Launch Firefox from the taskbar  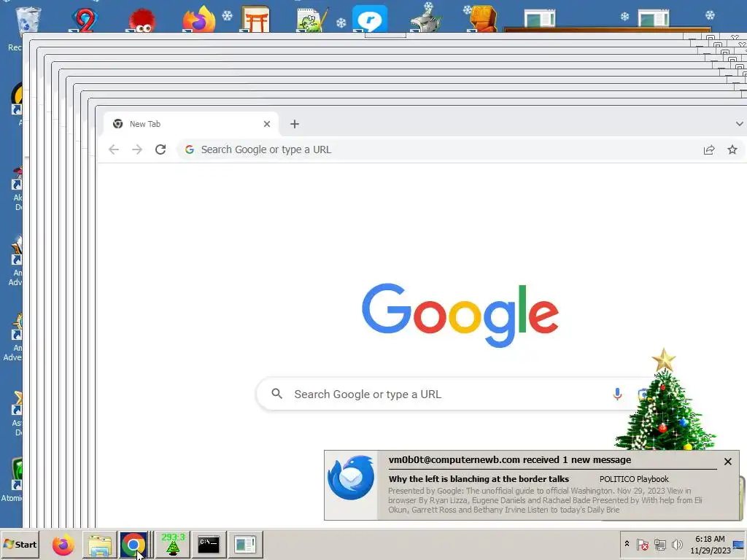pyautogui.click(x=63, y=544)
